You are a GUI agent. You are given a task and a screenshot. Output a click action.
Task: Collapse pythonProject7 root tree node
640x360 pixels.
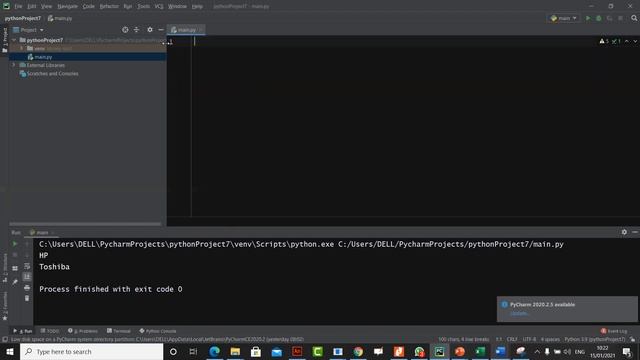[x=14, y=40]
